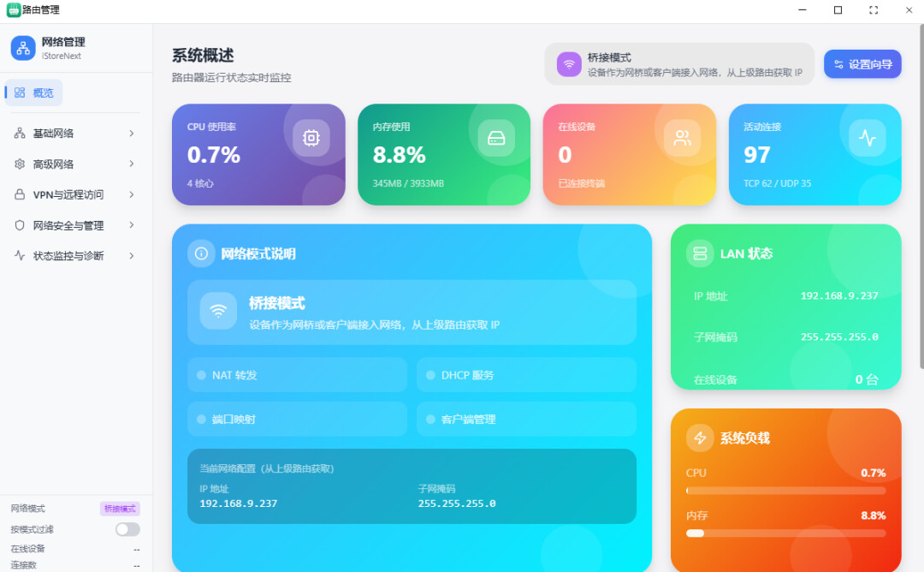Click the info icon beside 网络模式说明
Image resolution: width=924 pixels, height=572 pixels.
click(x=201, y=253)
